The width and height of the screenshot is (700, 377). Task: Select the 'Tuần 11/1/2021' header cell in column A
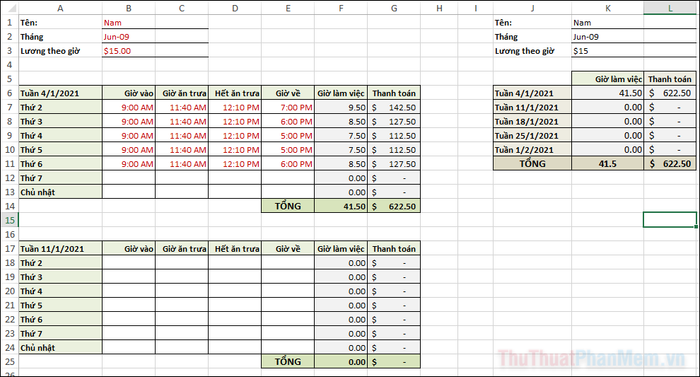coord(60,249)
